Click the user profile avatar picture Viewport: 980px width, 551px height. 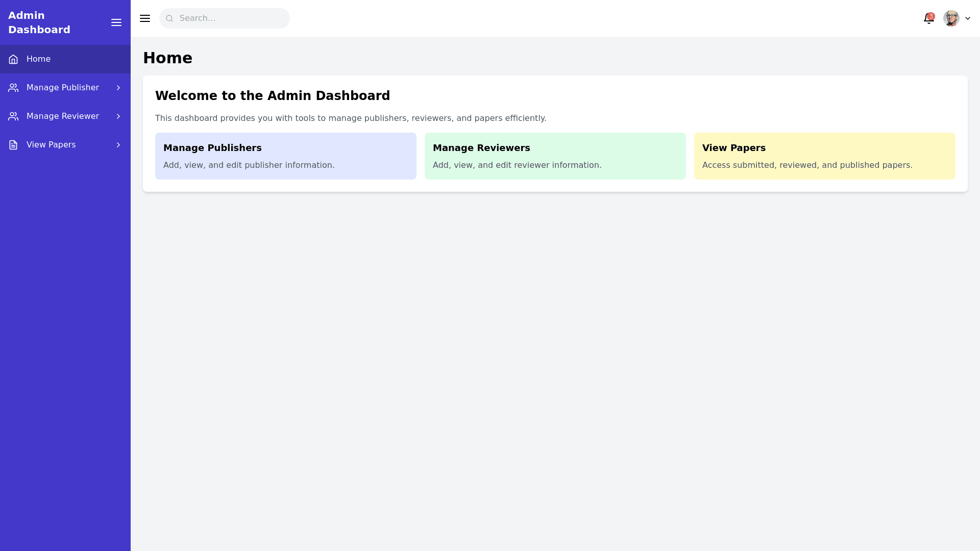[951, 18]
